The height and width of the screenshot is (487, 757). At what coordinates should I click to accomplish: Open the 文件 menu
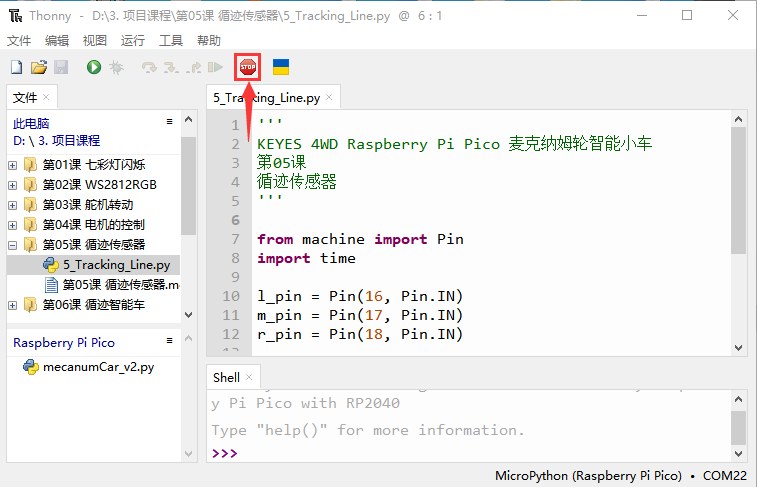coord(19,41)
